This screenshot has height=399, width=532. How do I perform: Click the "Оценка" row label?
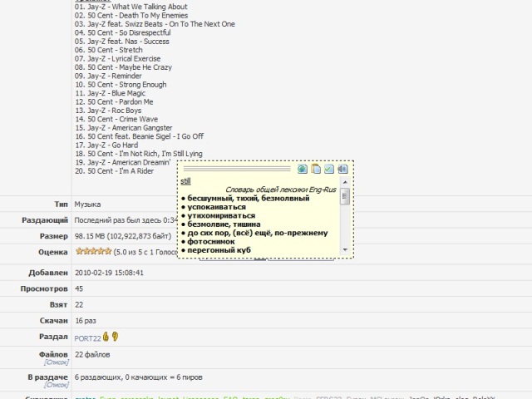(x=53, y=252)
